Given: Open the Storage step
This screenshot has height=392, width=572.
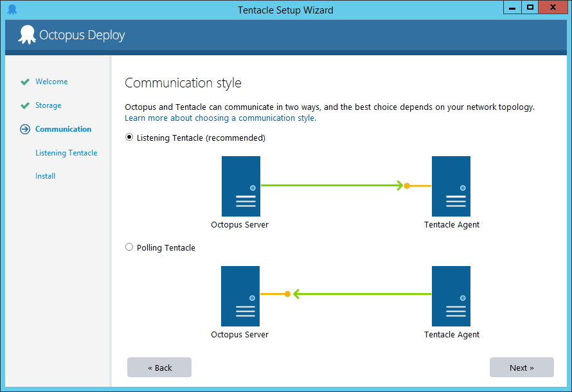Looking at the screenshot, I should [x=48, y=105].
